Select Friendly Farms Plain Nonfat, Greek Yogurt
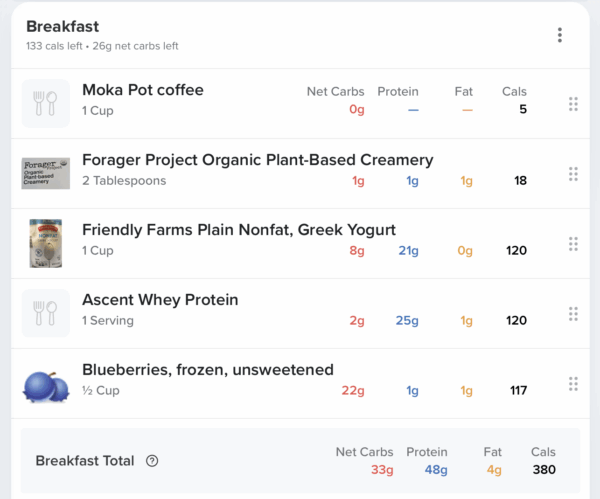Viewport: 600px width, 499px height. pyautogui.click(x=238, y=230)
